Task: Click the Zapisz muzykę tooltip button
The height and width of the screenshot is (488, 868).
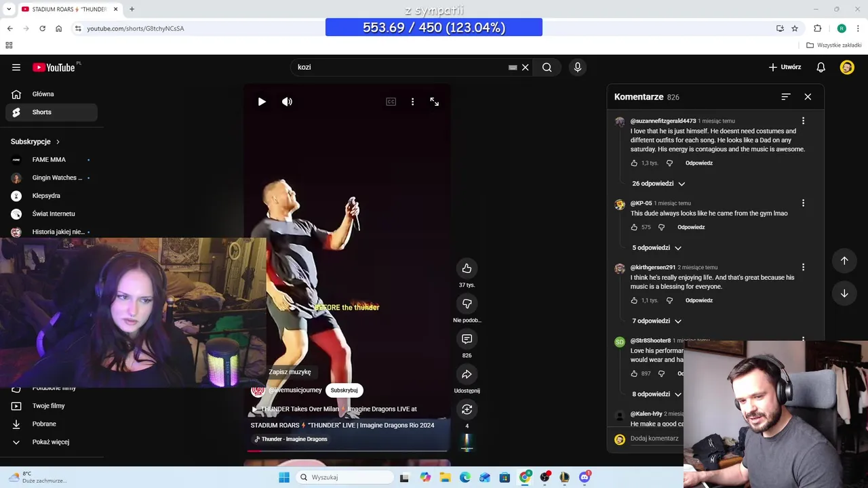Action: pos(290,371)
